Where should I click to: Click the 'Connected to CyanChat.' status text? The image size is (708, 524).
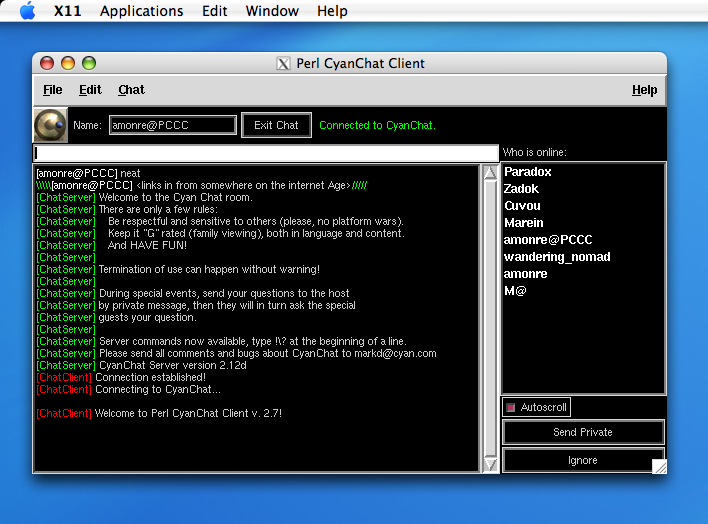point(377,125)
